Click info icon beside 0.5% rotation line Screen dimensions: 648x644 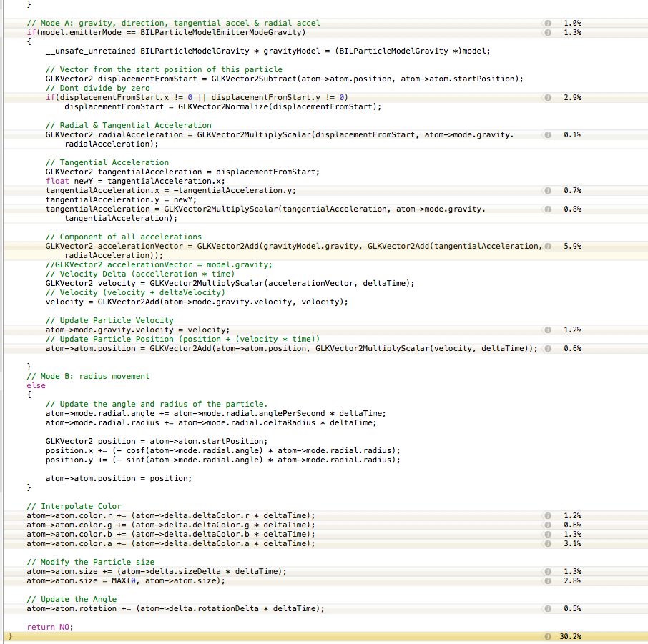click(547, 609)
